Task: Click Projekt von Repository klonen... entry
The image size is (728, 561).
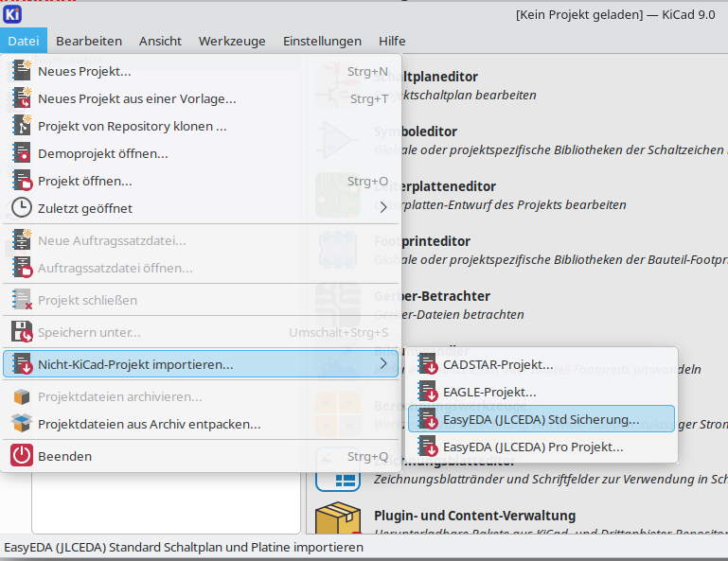Action: click(x=133, y=126)
